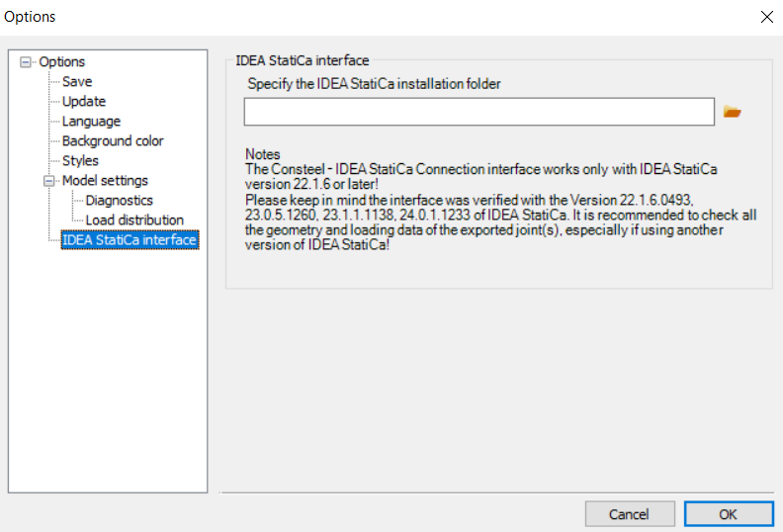Screen dimensions: 783x532
Task: Open Diagnostics settings
Action: pyautogui.click(x=120, y=201)
